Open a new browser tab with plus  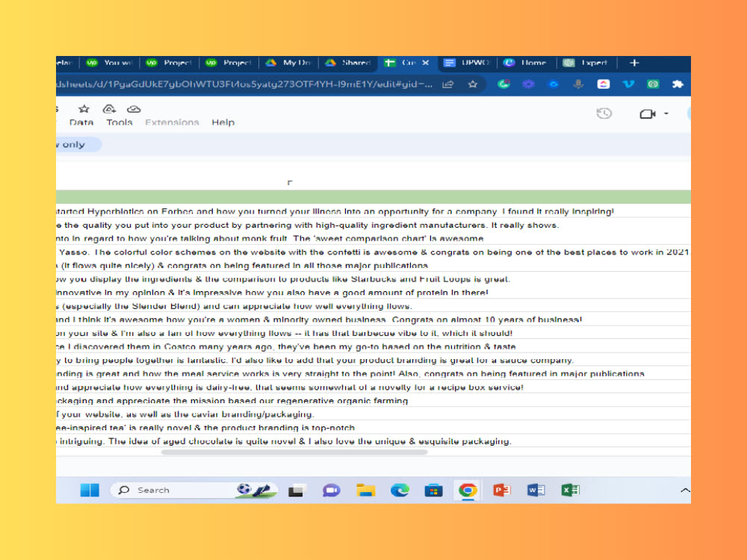point(633,63)
